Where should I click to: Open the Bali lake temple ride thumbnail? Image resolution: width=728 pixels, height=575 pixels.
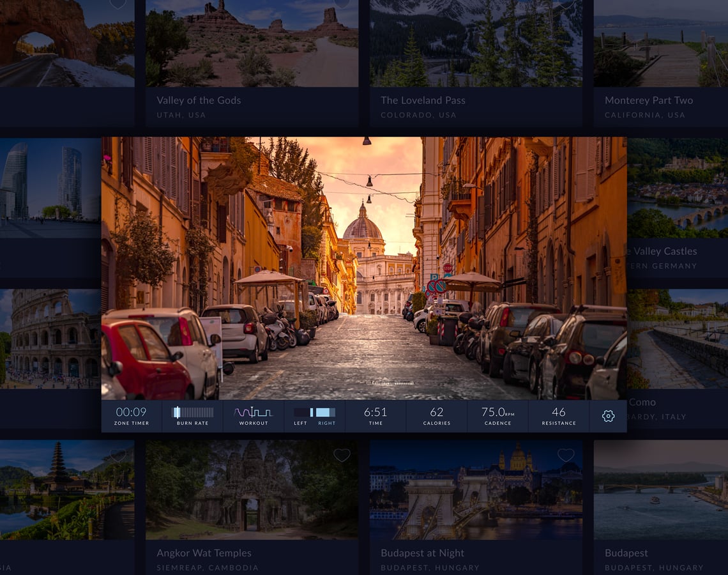67,490
